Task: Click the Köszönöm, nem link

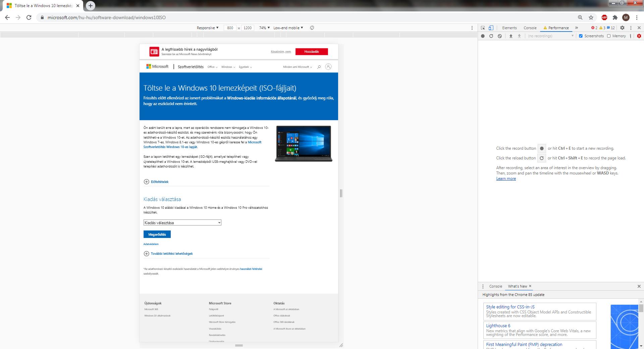Action: tap(281, 52)
